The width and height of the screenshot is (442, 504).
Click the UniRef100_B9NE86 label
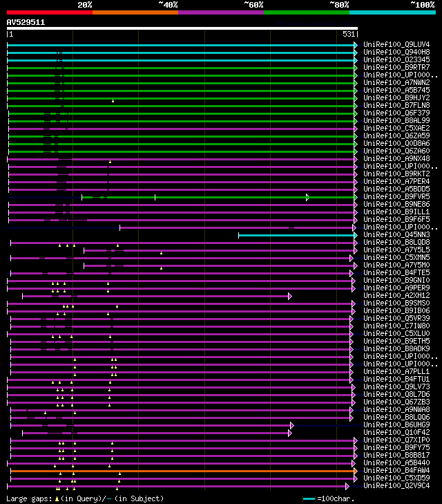click(396, 205)
